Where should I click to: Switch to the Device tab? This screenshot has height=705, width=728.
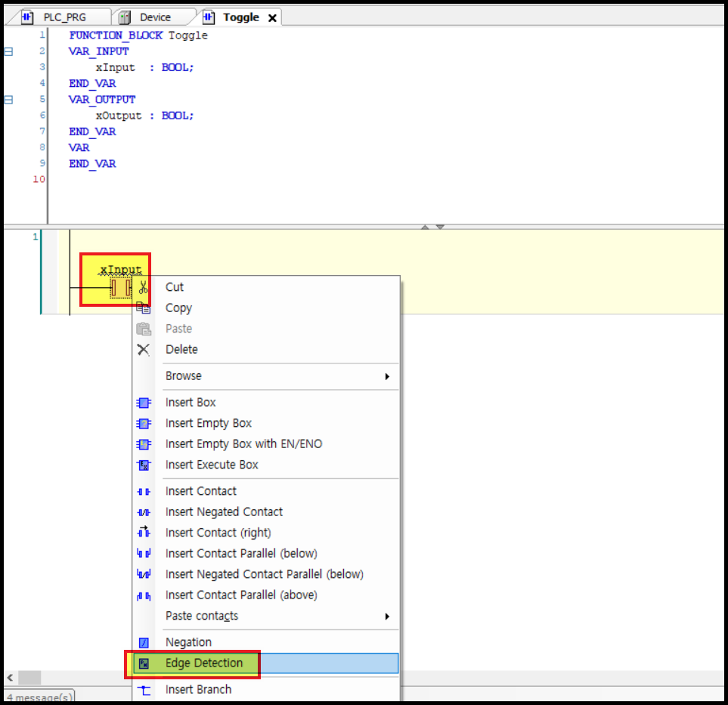click(x=153, y=16)
